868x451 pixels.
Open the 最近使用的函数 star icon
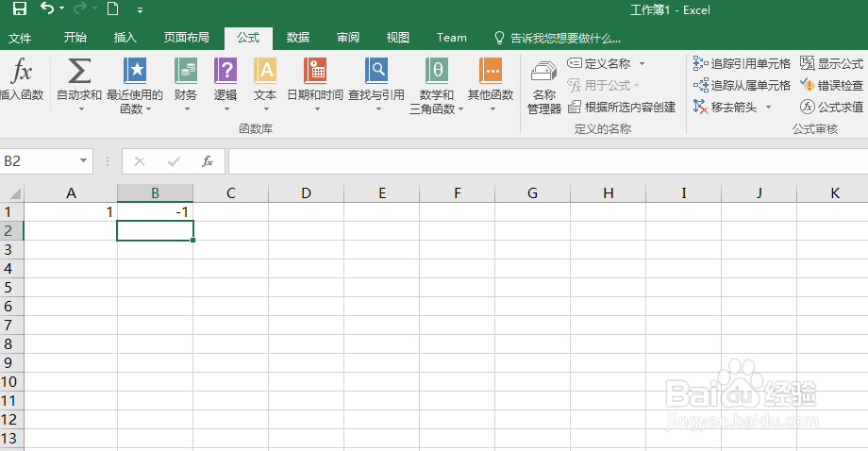pyautogui.click(x=135, y=71)
